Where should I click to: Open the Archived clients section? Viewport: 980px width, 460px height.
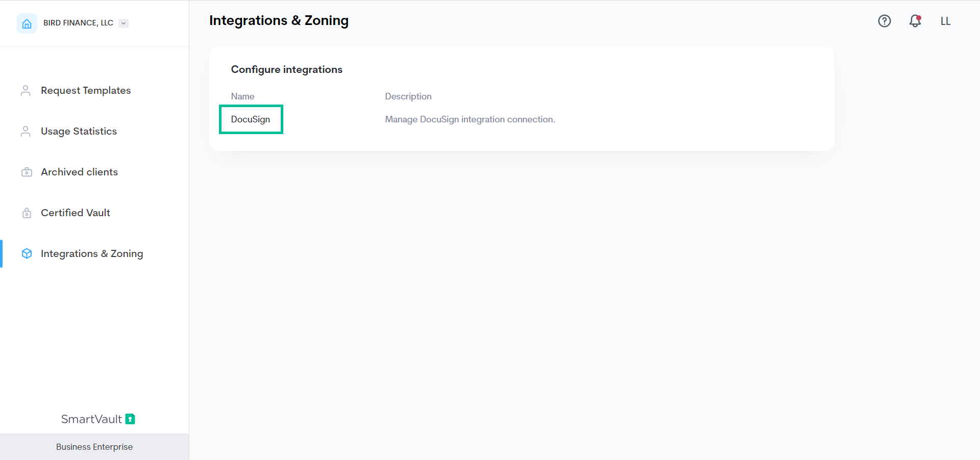[x=79, y=172]
